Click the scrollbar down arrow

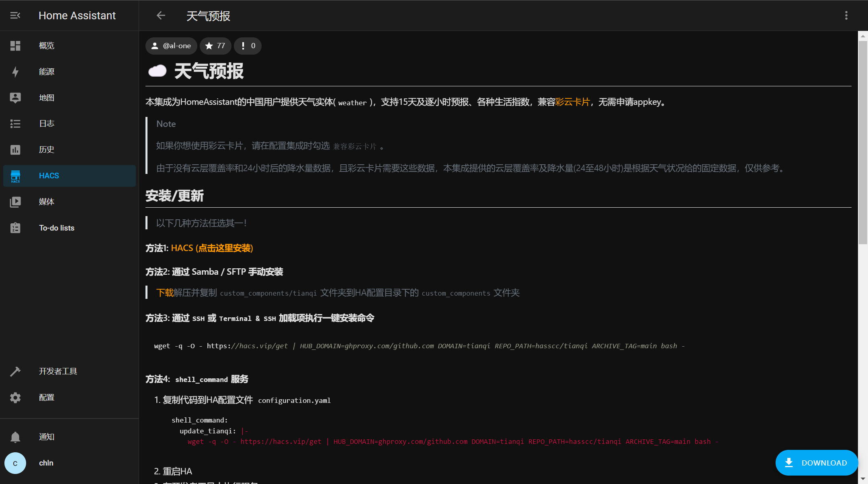point(863,479)
